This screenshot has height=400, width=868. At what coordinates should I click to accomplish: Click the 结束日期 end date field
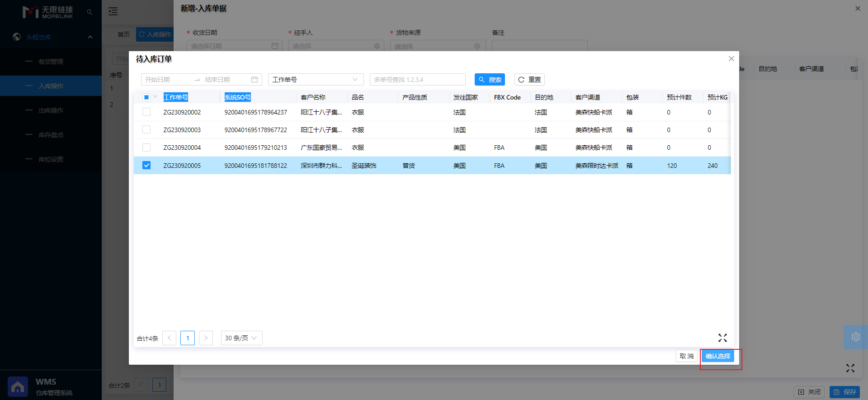(x=225, y=80)
